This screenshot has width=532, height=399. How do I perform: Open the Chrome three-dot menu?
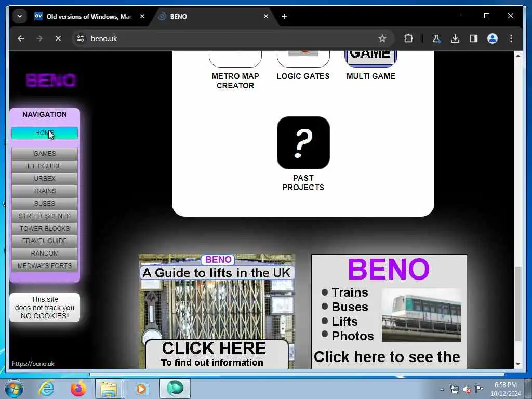pos(511,38)
